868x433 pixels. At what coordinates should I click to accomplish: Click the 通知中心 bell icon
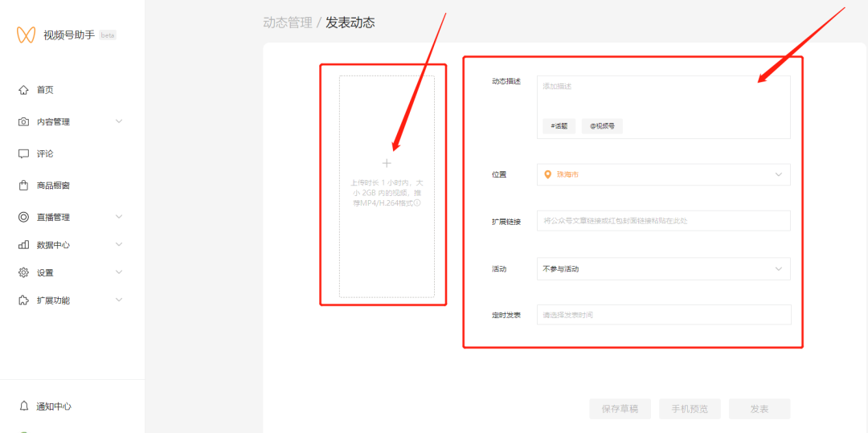tap(23, 406)
